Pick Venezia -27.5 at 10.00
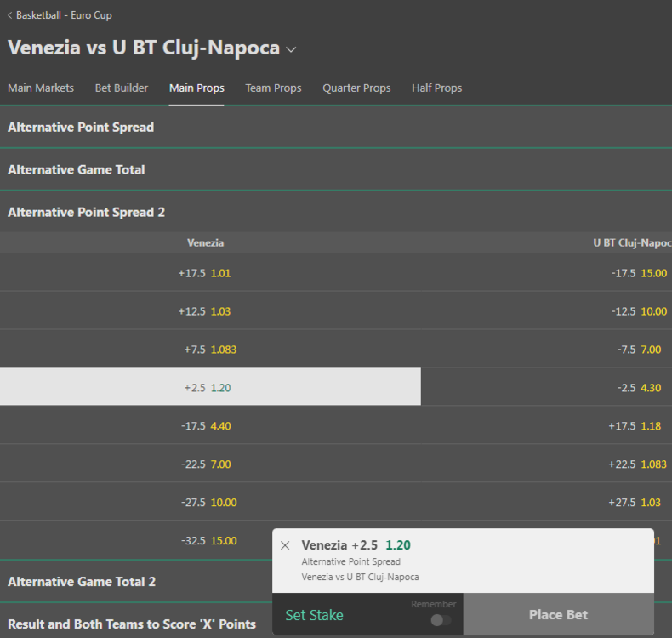Screen dimensions: 672x638 208,502
